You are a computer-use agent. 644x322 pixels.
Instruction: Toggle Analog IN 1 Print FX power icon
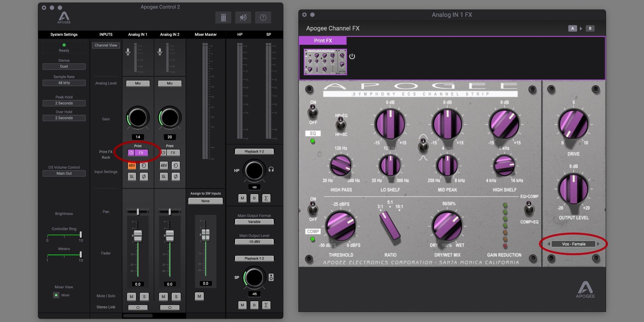click(x=131, y=153)
